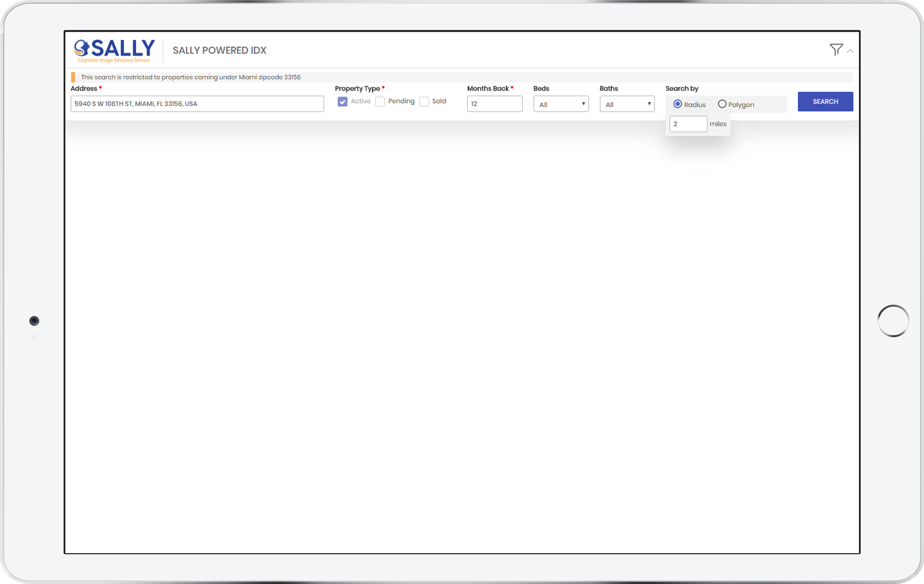The height and width of the screenshot is (584, 924).
Task: Click the Baths dropdown arrow
Action: (649, 104)
